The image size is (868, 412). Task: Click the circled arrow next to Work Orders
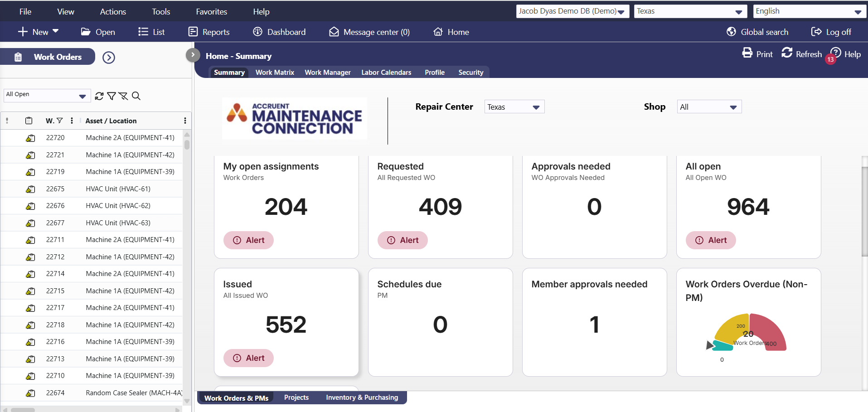tap(109, 58)
